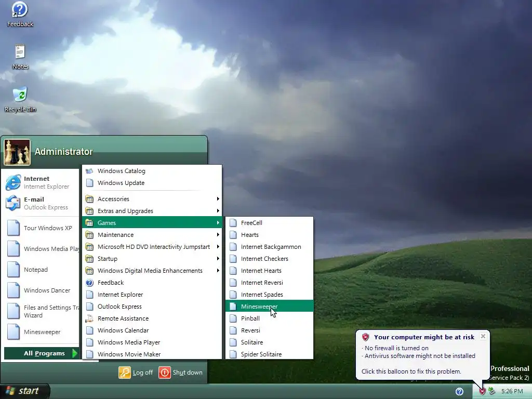The width and height of the screenshot is (532, 399).
Task: Open the Feedback help icon in All Programs
Action: (89, 283)
